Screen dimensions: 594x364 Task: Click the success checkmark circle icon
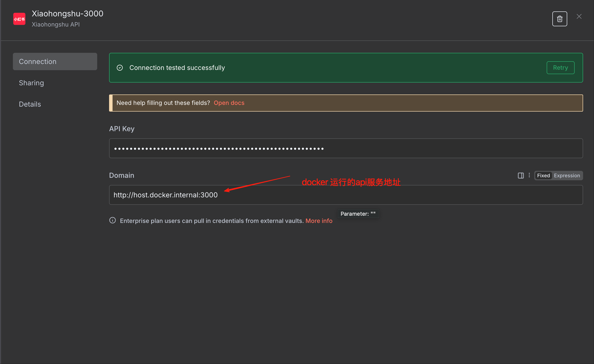(x=120, y=68)
